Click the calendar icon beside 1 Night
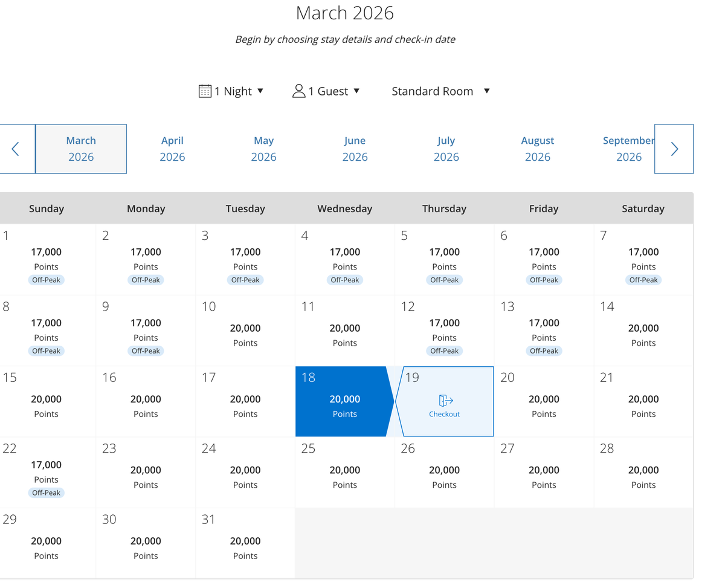This screenshot has width=725, height=588. [205, 91]
